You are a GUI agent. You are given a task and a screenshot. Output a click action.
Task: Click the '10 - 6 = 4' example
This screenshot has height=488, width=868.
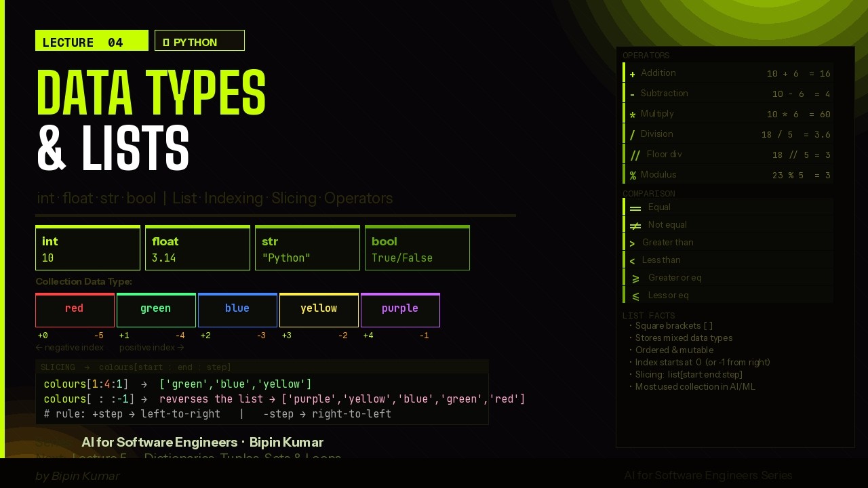click(801, 94)
